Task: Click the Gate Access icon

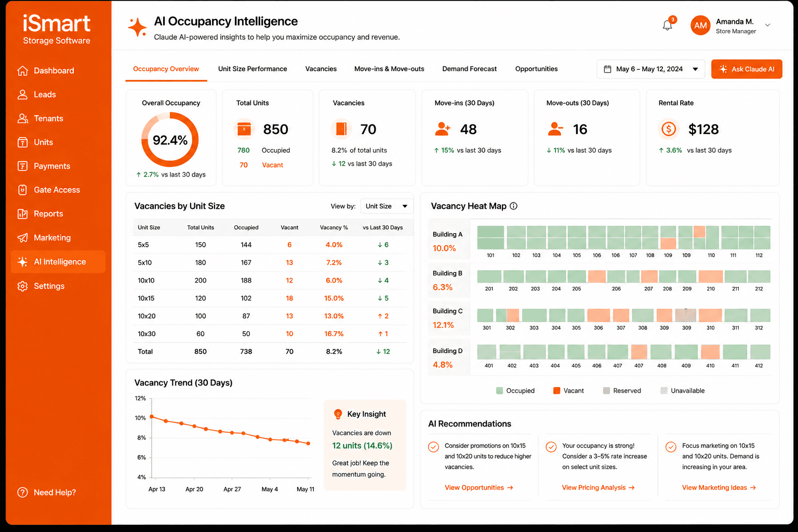Action: tap(22, 190)
